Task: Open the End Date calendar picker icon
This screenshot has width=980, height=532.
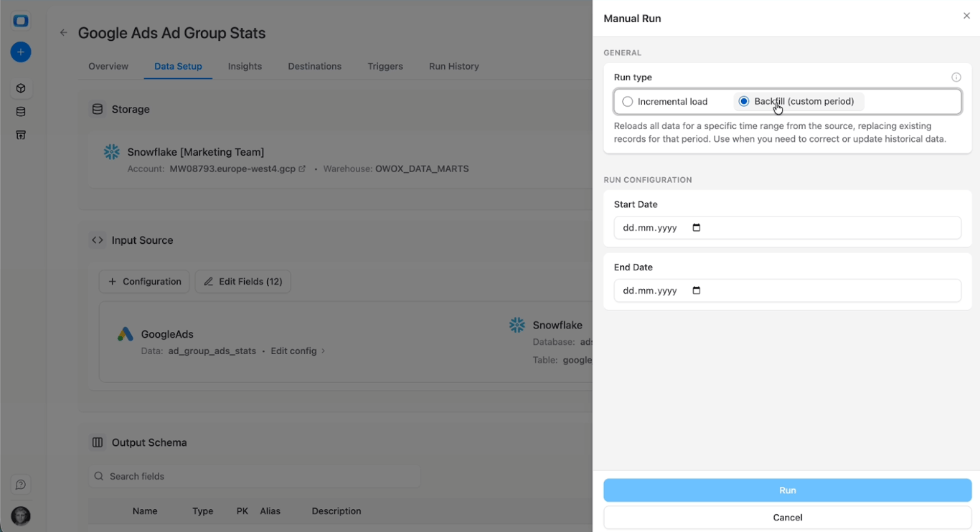Action: pyautogui.click(x=697, y=290)
